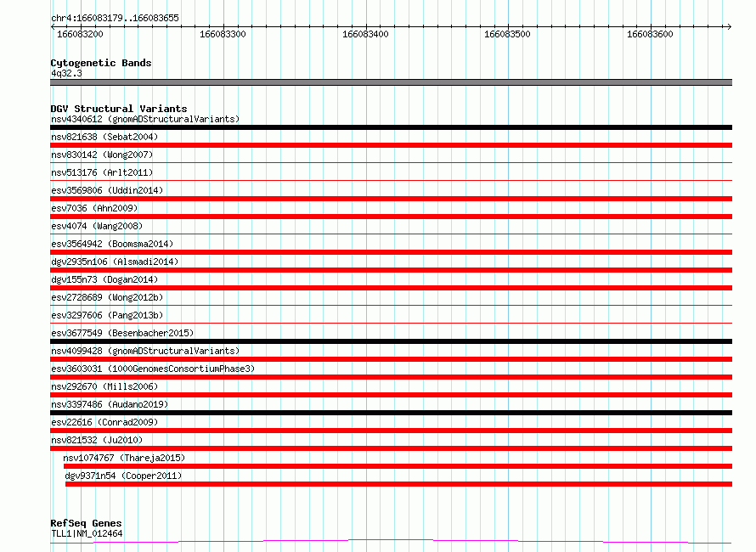Click the red bar under esv3569806 (Uddin2014)

[391, 199]
